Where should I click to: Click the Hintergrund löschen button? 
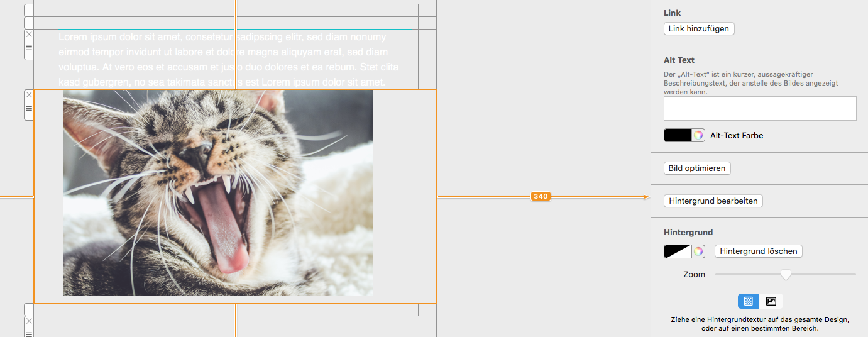pos(759,251)
